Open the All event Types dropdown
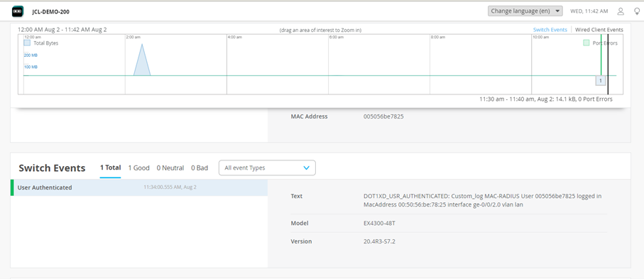The image size is (644, 279). (267, 168)
